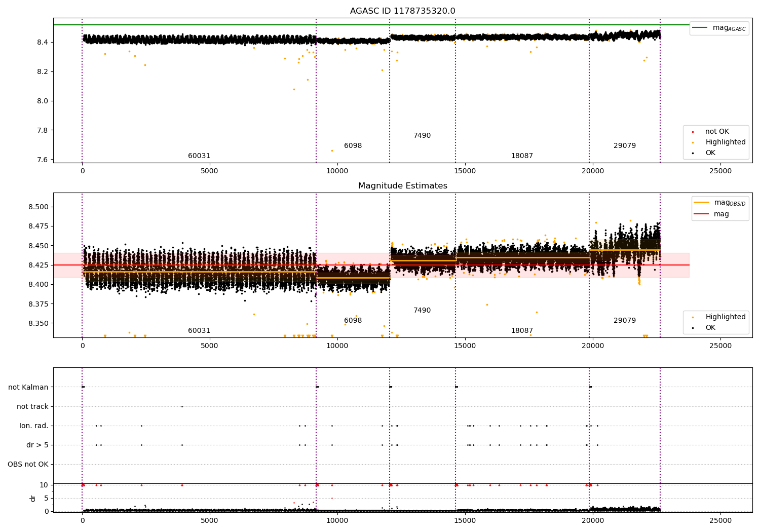Select Highlighted in the Magnitude Estimates legend
This screenshot has width=760, height=532.
coord(726,317)
